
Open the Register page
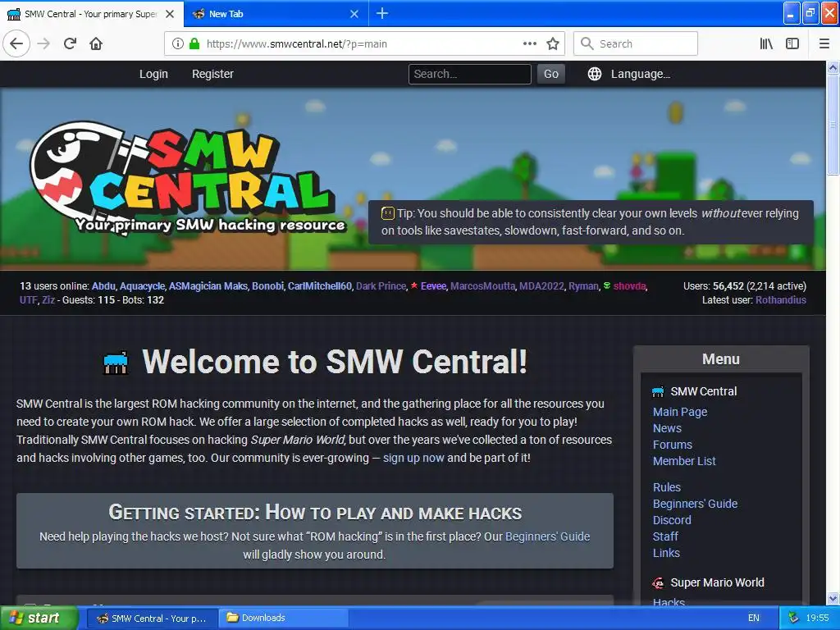tap(212, 74)
